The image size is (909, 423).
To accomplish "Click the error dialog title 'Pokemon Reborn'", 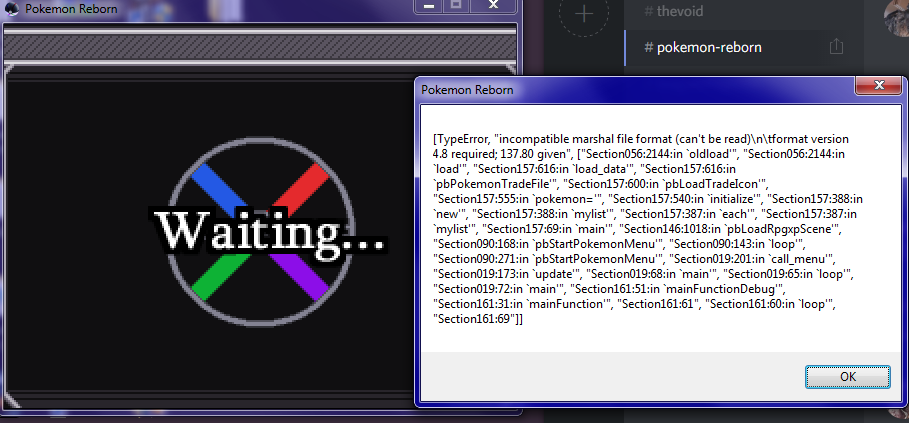I will [x=467, y=90].
